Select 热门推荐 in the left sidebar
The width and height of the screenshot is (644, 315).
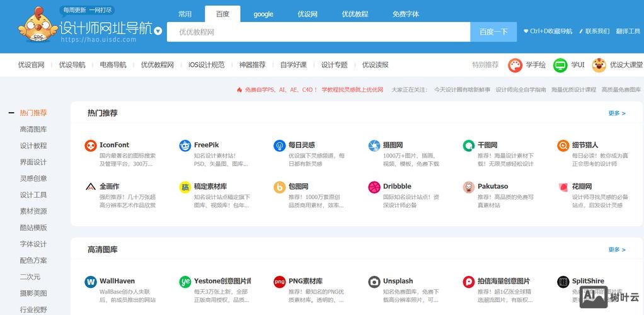click(x=33, y=113)
